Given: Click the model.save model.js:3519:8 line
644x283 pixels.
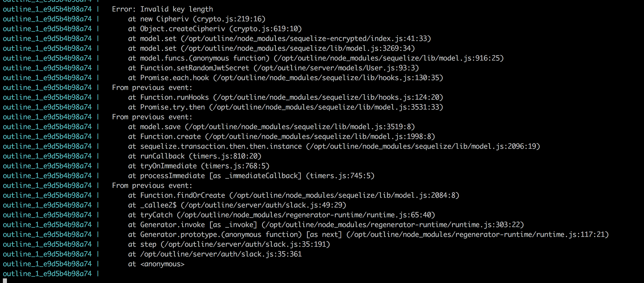Looking at the screenshot, I should pos(272,127).
